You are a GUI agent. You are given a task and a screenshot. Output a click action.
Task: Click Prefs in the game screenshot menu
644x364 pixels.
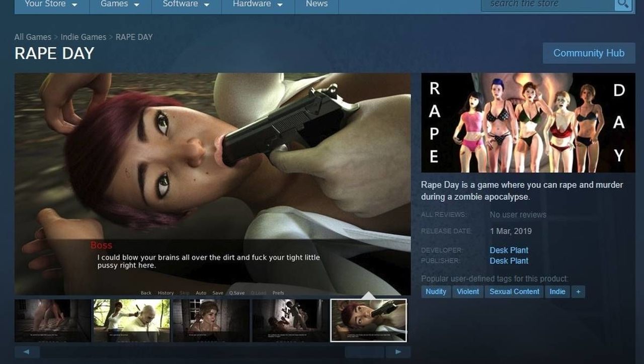pos(278,293)
